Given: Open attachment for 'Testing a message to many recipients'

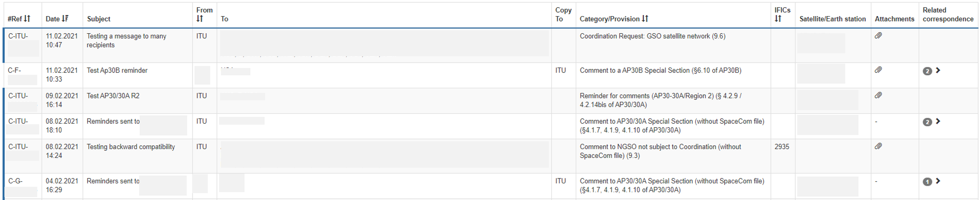Looking at the screenshot, I should tap(879, 36).
